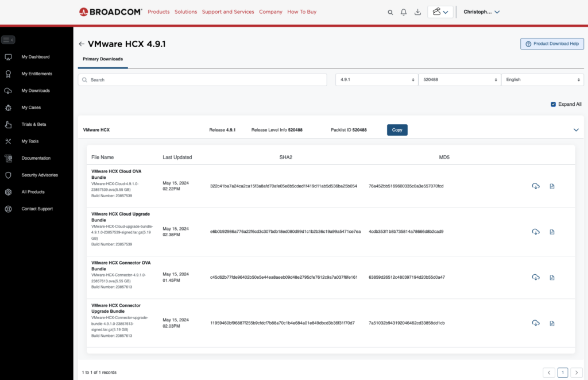Open the 4.9.1 version dropdown

[377, 80]
